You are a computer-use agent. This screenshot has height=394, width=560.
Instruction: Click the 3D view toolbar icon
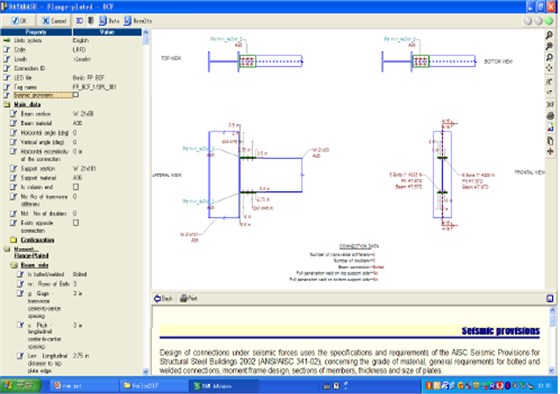pos(79,21)
